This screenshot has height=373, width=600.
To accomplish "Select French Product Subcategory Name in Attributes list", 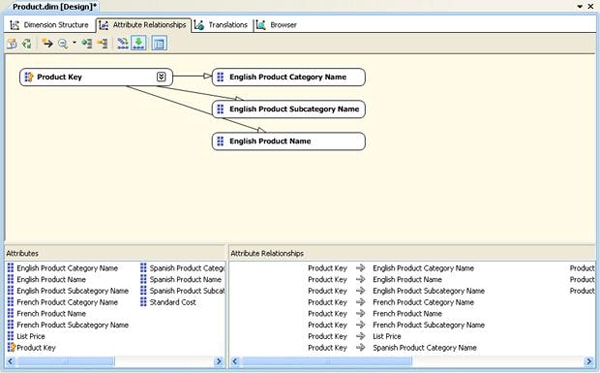I will pyautogui.click(x=73, y=325).
